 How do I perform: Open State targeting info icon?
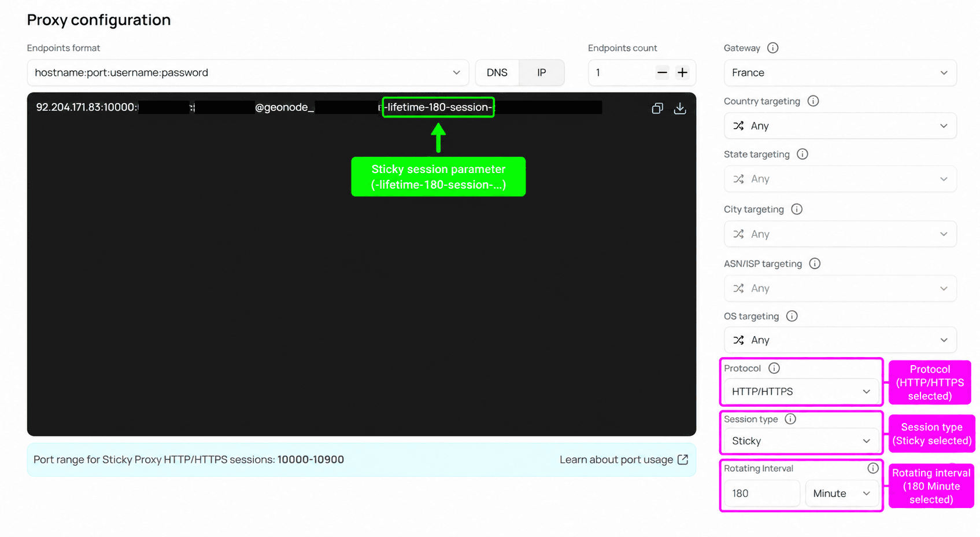click(802, 154)
